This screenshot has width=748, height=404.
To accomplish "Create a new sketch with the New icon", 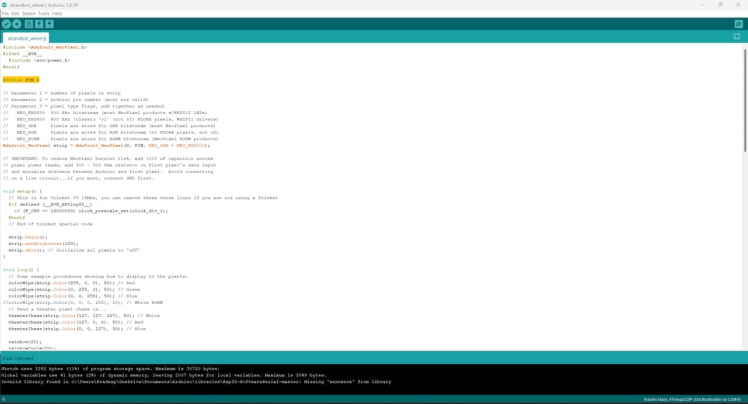I will tap(29, 24).
